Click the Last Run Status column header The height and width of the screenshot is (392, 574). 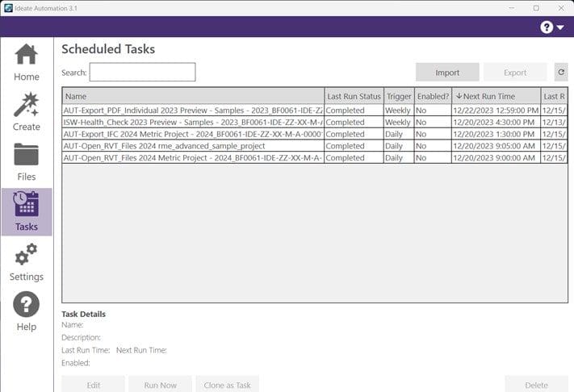(x=354, y=96)
